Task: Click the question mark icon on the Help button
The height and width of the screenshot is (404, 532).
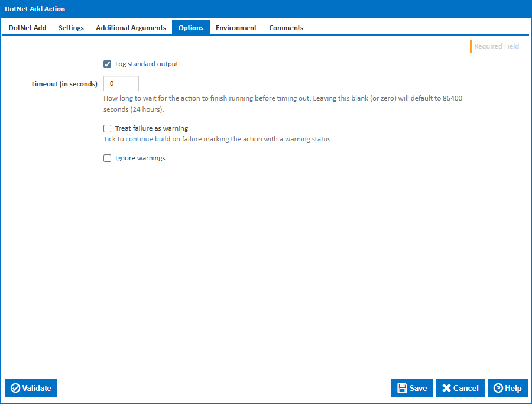Action: (498, 388)
